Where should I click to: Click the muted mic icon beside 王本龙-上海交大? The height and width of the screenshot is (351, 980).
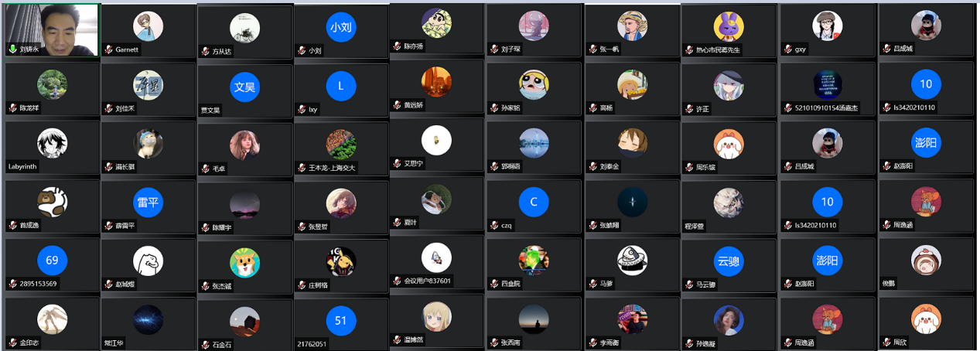302,167
